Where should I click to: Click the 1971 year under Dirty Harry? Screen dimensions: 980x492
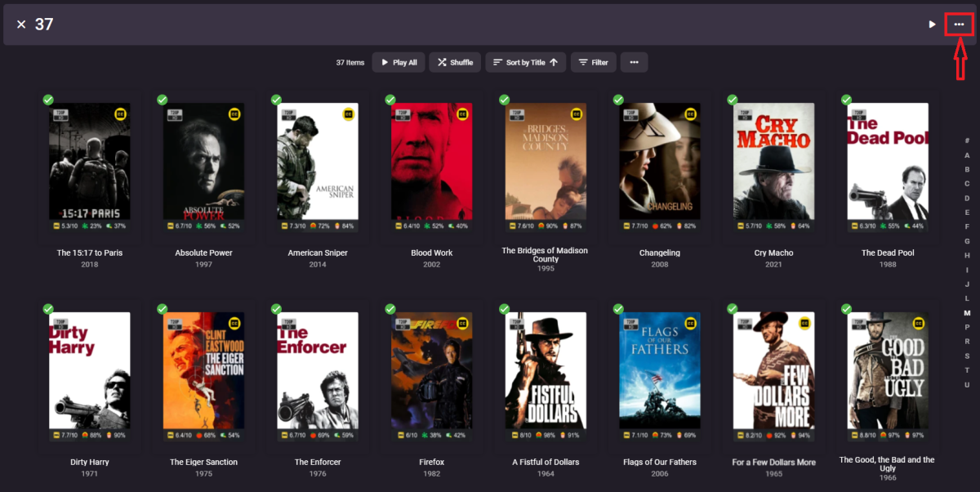[x=90, y=474]
